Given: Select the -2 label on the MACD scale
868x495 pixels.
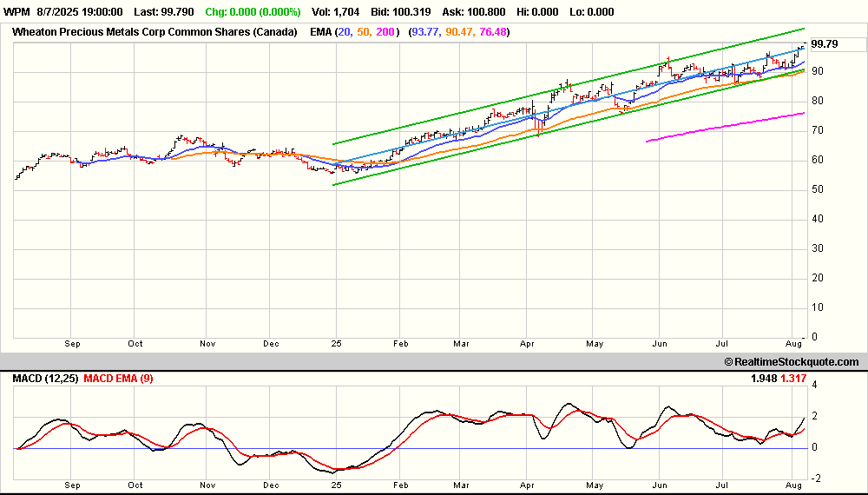Looking at the screenshot, I should coord(816,478).
